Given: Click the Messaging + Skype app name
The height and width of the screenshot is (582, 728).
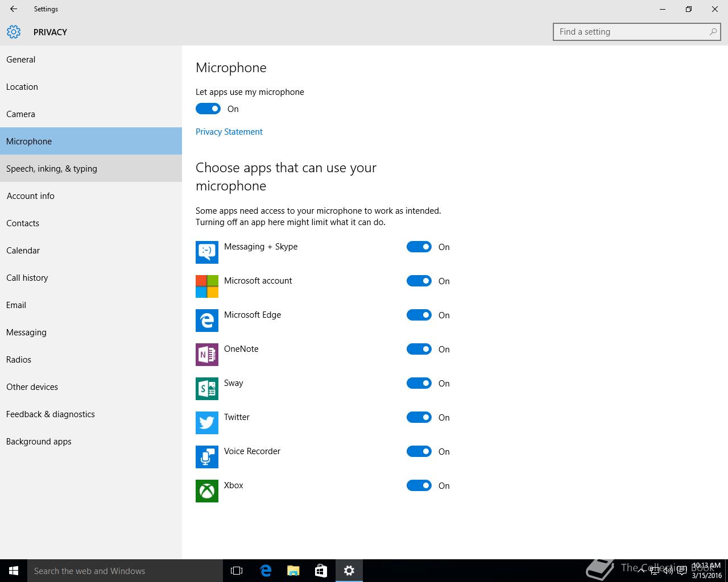Looking at the screenshot, I should tap(261, 247).
